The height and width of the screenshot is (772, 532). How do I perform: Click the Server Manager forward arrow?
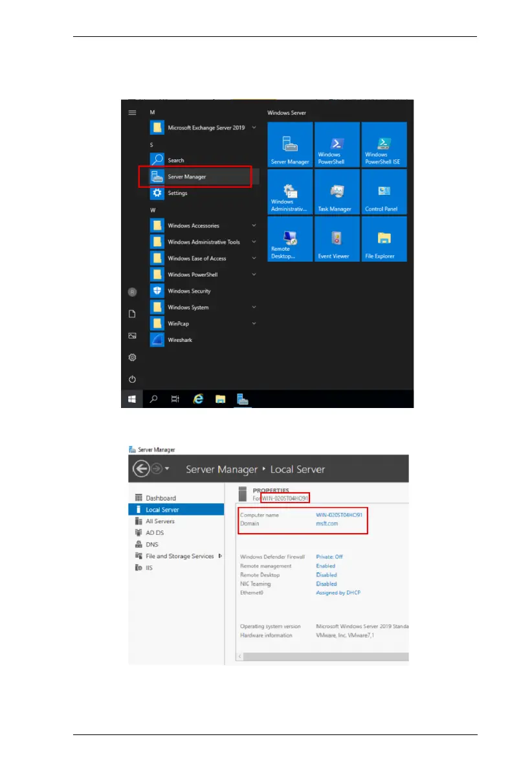[x=157, y=469]
